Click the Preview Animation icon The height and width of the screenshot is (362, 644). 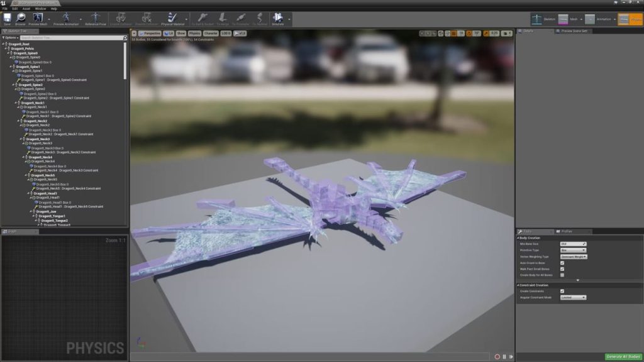point(67,18)
